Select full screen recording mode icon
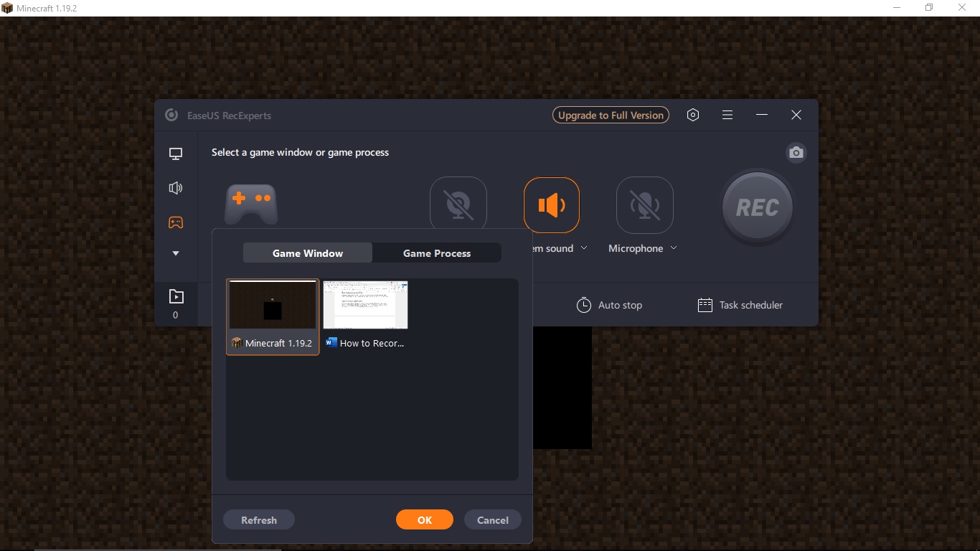This screenshot has width=980, height=551. pyautogui.click(x=175, y=154)
